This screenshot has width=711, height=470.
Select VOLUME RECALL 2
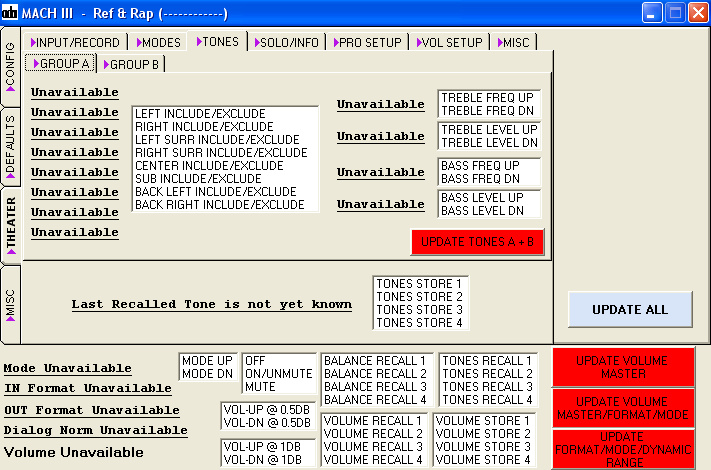373,434
